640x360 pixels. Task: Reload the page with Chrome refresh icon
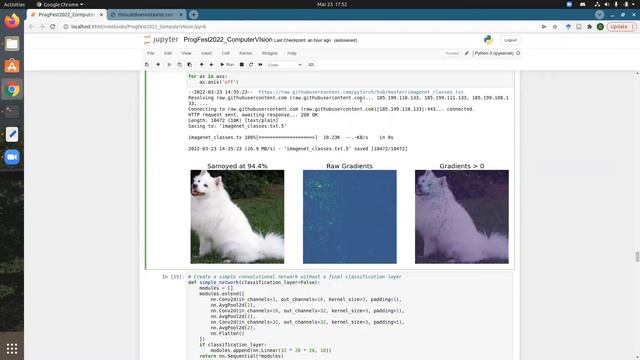pyautogui.click(x=53, y=27)
